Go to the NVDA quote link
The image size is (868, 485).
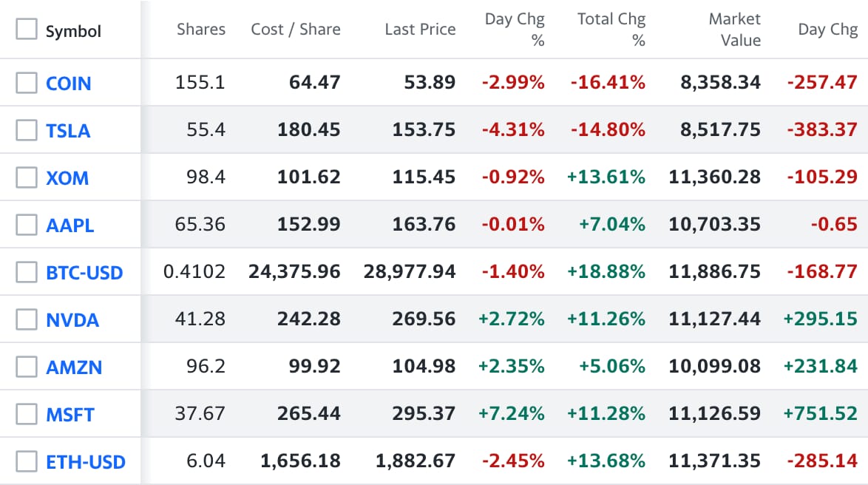coord(72,320)
